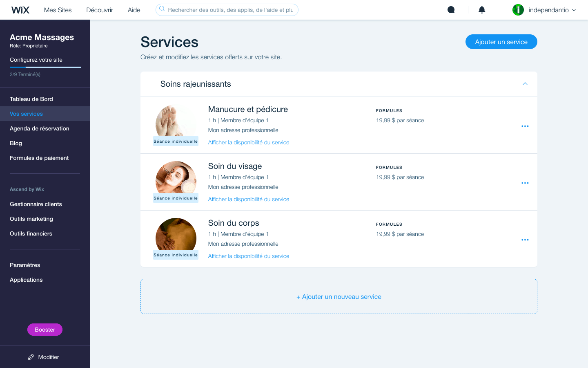
Task: Open the notifications bell
Action: click(x=482, y=10)
